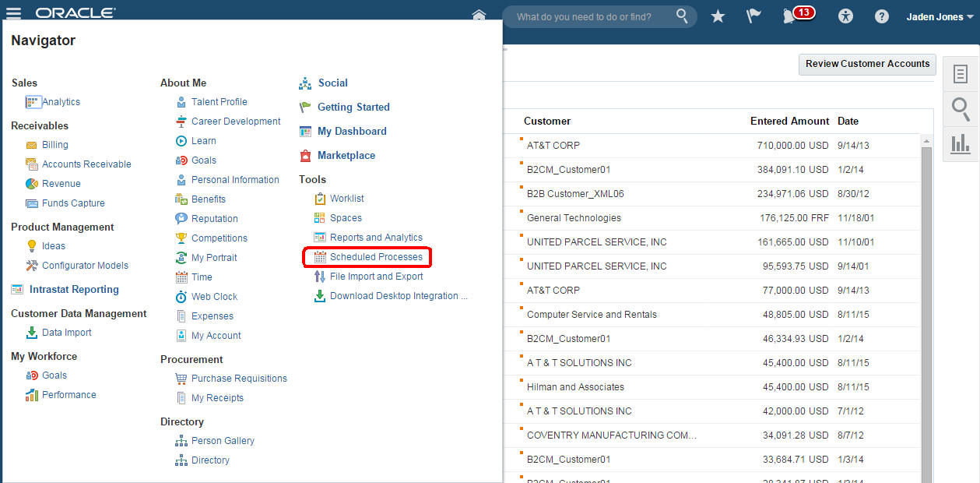Click the search magnifier in the search box
The width and height of the screenshot is (980, 483).
click(682, 16)
